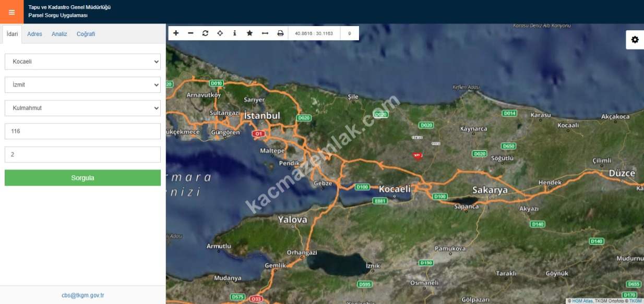Click the red parcel marker on map

(417, 155)
